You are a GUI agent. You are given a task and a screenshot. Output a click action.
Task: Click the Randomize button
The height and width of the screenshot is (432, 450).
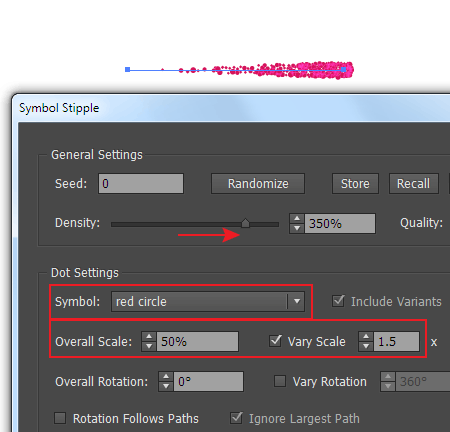coord(258,183)
